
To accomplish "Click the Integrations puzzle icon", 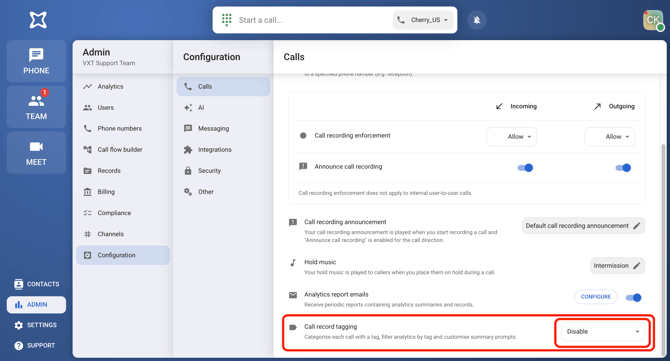I will click(x=188, y=150).
